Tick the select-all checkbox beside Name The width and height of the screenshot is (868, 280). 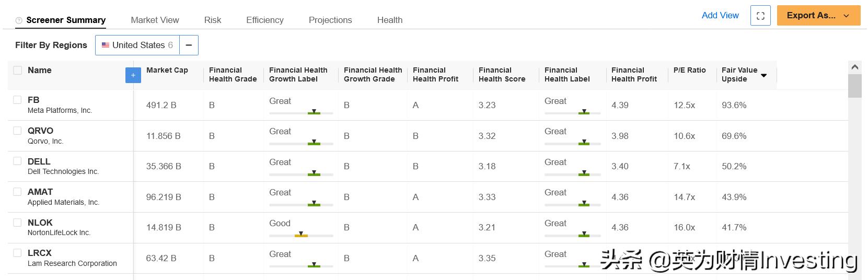pos(17,70)
